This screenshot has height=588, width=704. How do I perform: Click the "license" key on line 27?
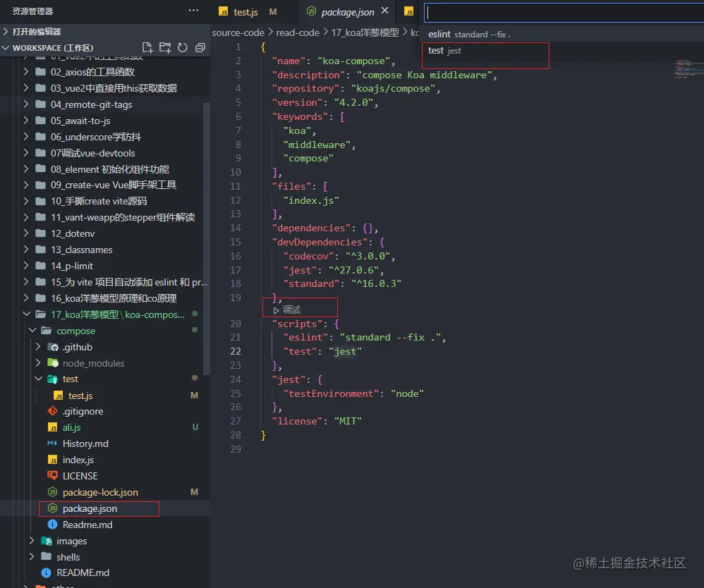coord(297,421)
